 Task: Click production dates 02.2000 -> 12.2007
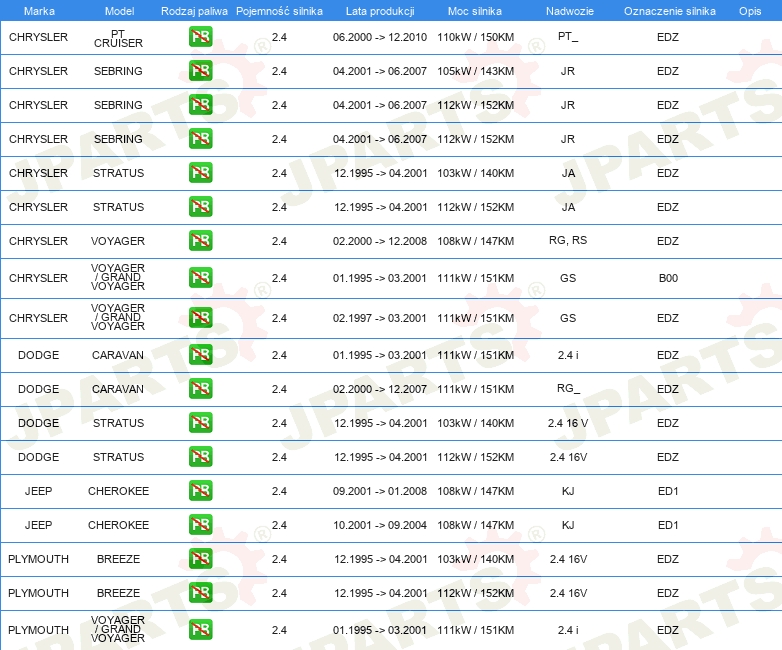(380, 389)
